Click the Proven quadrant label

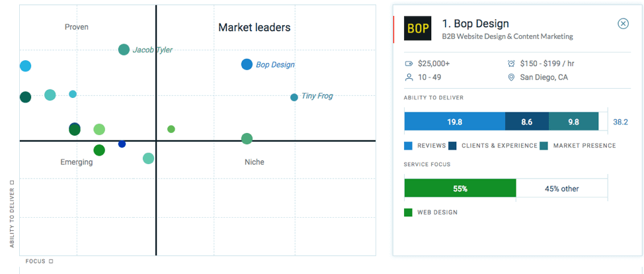click(77, 27)
